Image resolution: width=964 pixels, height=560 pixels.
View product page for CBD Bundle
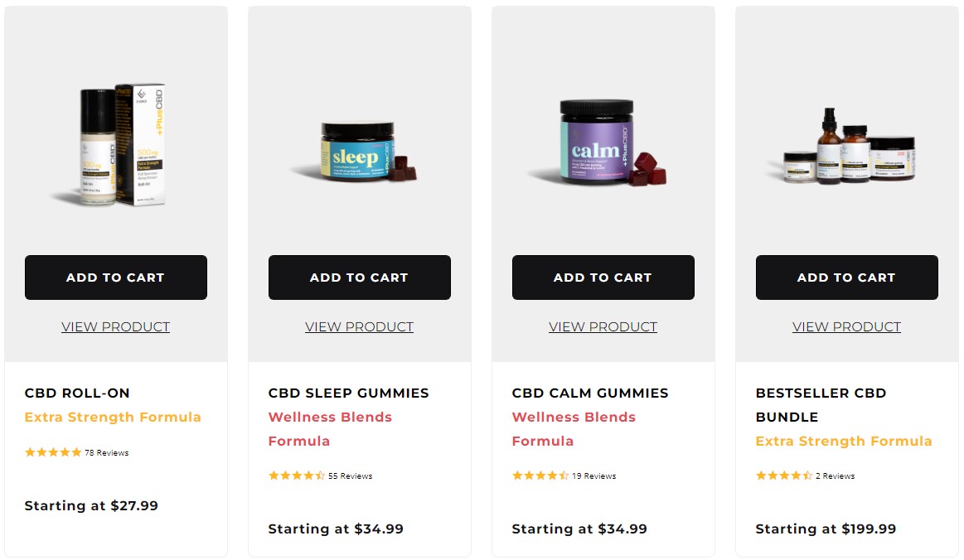(x=846, y=327)
